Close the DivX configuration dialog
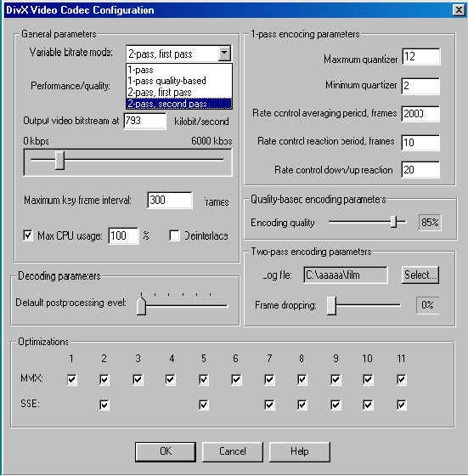 (459, 10)
